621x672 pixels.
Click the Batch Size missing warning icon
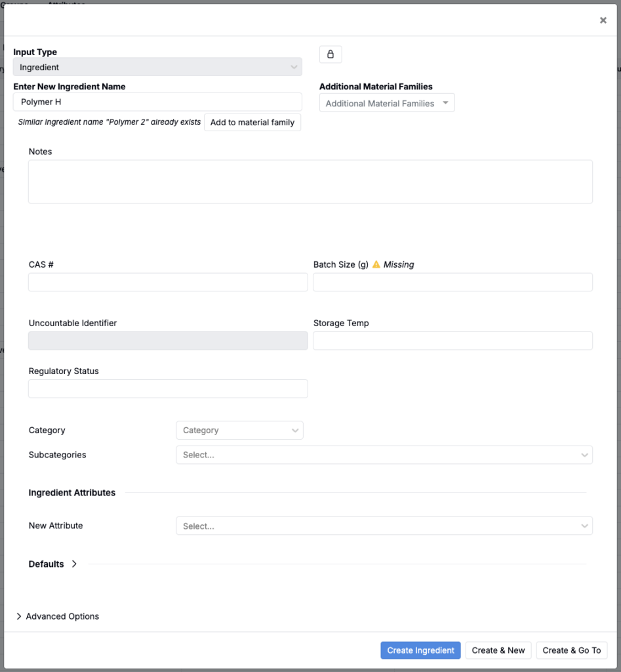point(376,264)
